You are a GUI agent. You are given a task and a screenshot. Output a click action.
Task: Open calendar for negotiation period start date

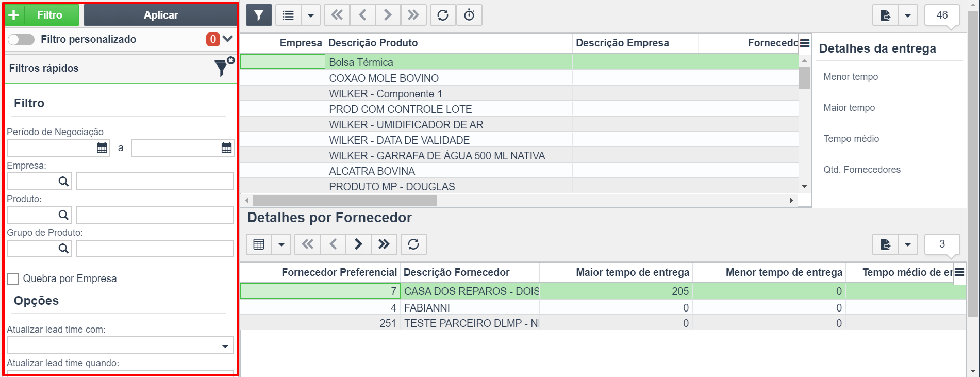click(102, 148)
